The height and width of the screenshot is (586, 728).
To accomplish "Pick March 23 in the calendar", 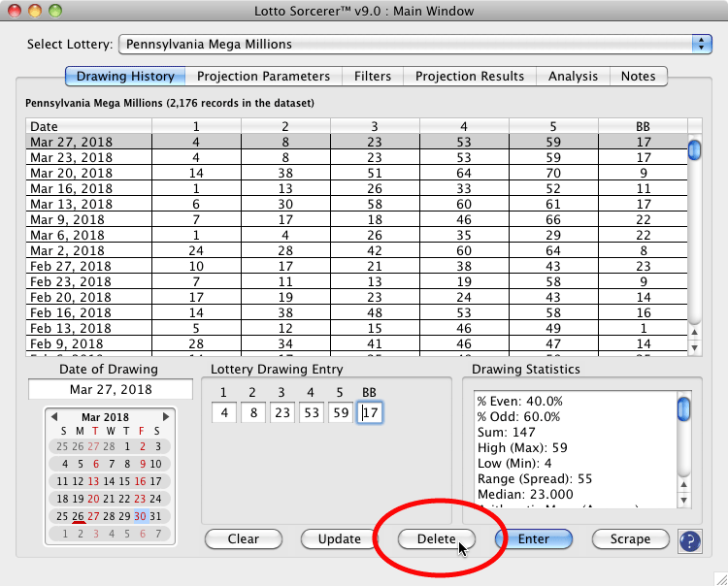I will coord(140,499).
